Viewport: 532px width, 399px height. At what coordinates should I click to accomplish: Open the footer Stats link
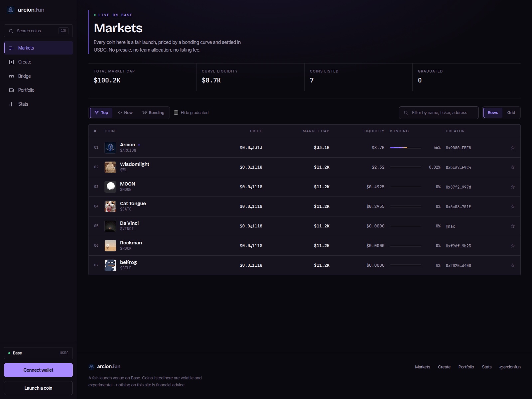click(487, 367)
